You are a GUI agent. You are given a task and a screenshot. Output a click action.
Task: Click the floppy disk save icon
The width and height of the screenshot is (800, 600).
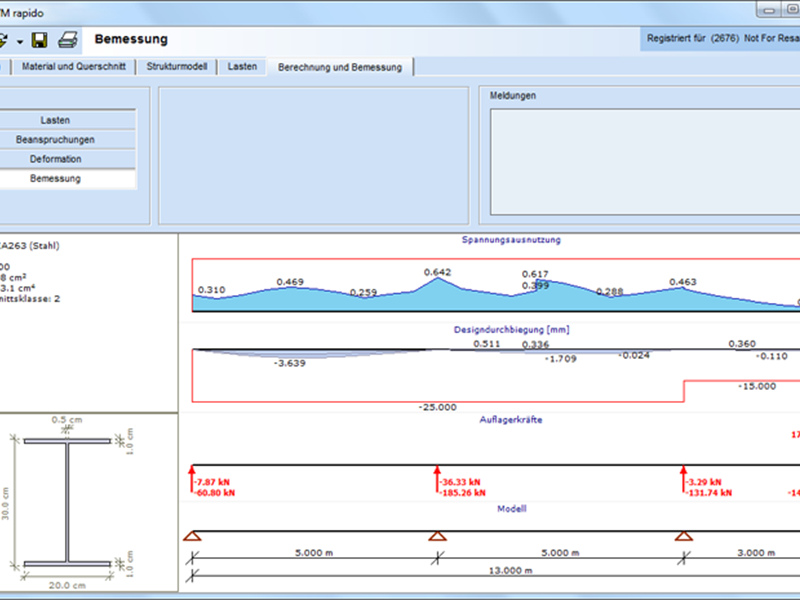pyautogui.click(x=40, y=41)
